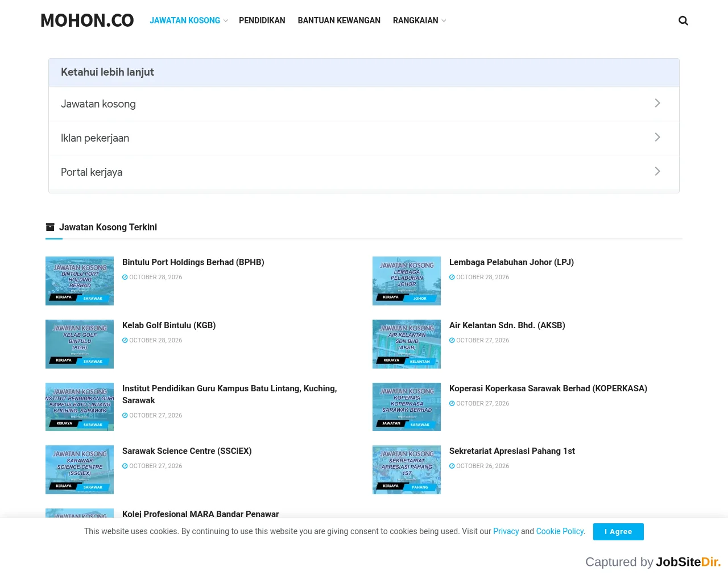Click the Iklan pekerjaan list row text
728x579 pixels.
coord(95,138)
